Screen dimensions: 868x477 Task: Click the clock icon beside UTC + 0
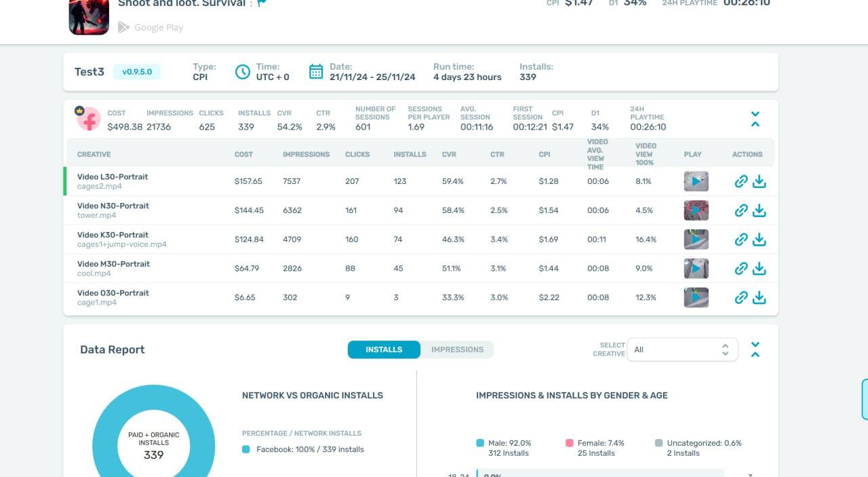point(242,71)
